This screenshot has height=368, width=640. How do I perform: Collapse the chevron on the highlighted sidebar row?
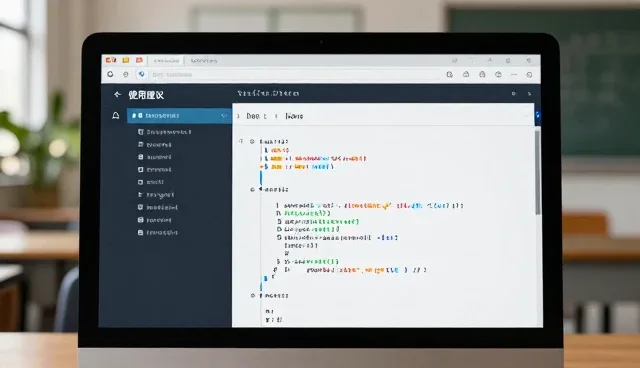click(x=224, y=116)
